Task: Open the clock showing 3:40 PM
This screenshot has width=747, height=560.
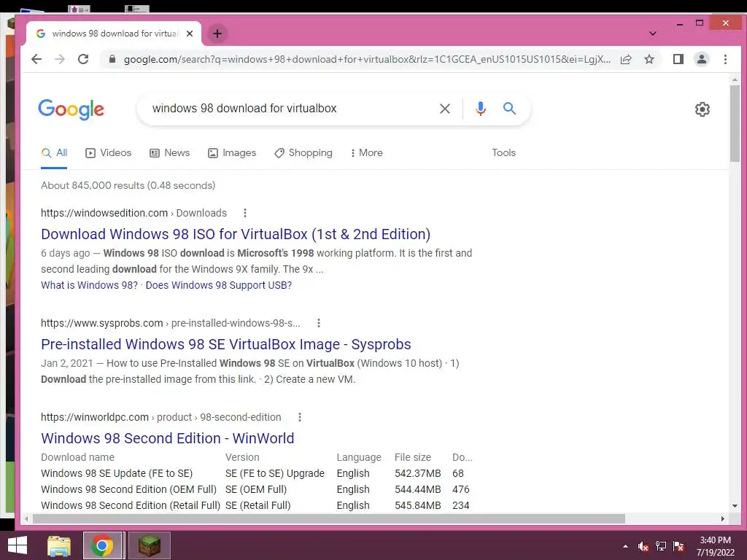Action: pos(716,546)
